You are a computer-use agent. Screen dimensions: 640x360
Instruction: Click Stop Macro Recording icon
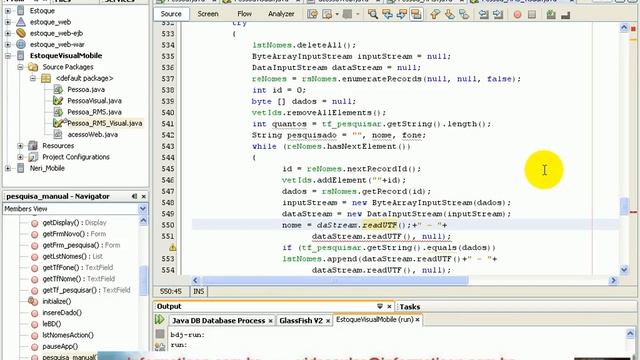532,15
